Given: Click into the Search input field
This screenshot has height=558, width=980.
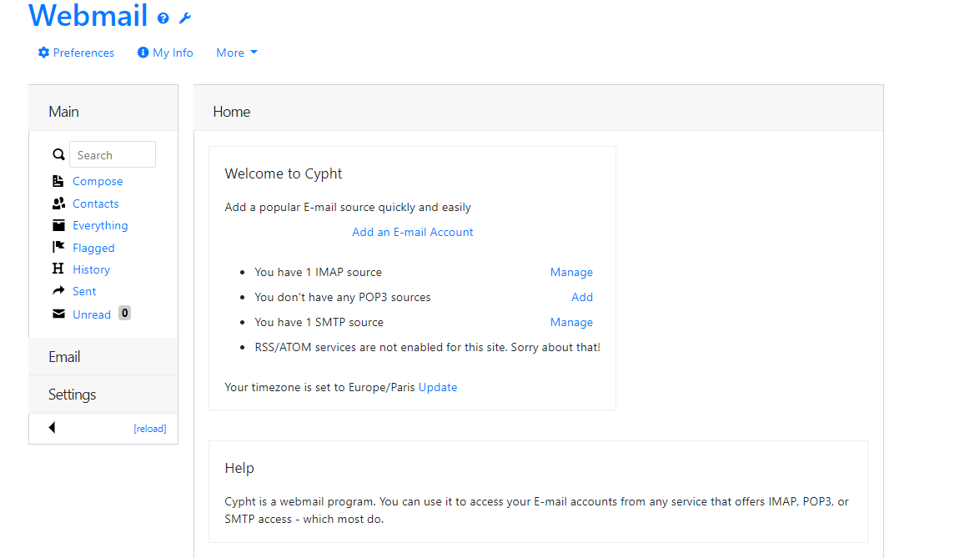Looking at the screenshot, I should click(x=113, y=154).
